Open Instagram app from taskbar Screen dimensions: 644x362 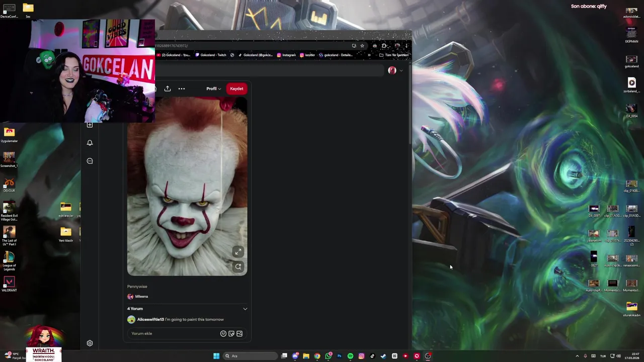pyautogui.click(x=361, y=356)
